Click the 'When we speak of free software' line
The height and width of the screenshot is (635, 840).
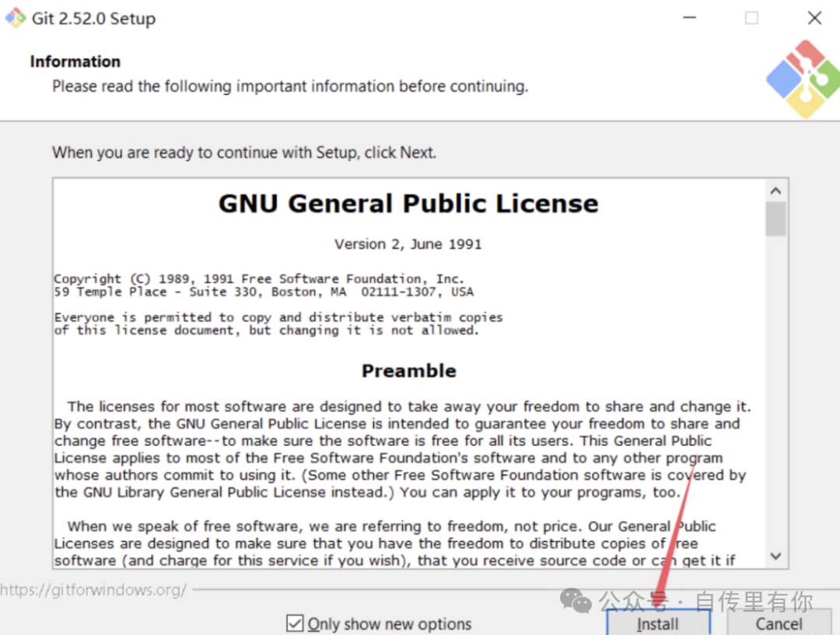[x=391, y=527]
